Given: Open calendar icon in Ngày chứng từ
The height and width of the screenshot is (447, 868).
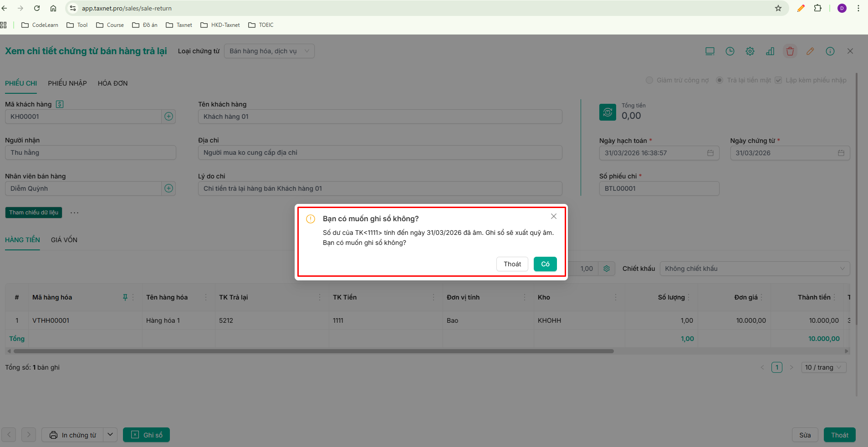Looking at the screenshot, I should click(x=841, y=153).
